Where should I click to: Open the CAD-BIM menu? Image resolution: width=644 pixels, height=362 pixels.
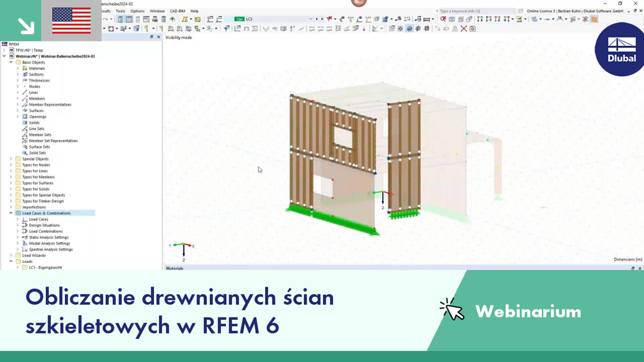point(178,11)
